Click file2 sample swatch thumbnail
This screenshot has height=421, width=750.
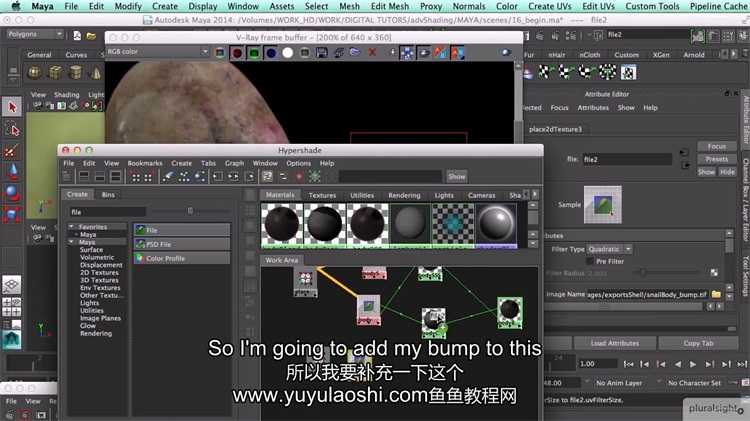coord(603,205)
